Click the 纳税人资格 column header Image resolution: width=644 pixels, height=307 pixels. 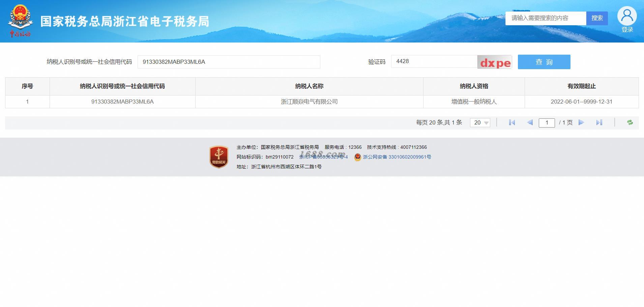[x=474, y=86]
